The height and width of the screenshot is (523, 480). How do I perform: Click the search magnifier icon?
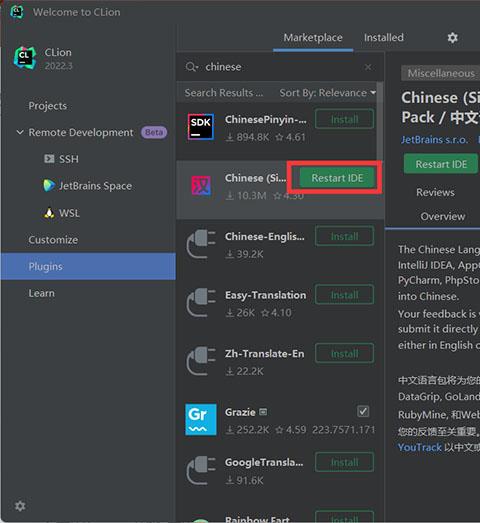click(191, 67)
